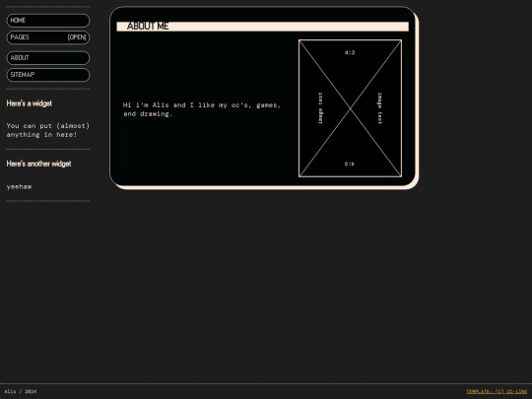This screenshot has height=399, width=532.
Task: Click the 4:3 placeholder image
Action: (350, 108)
